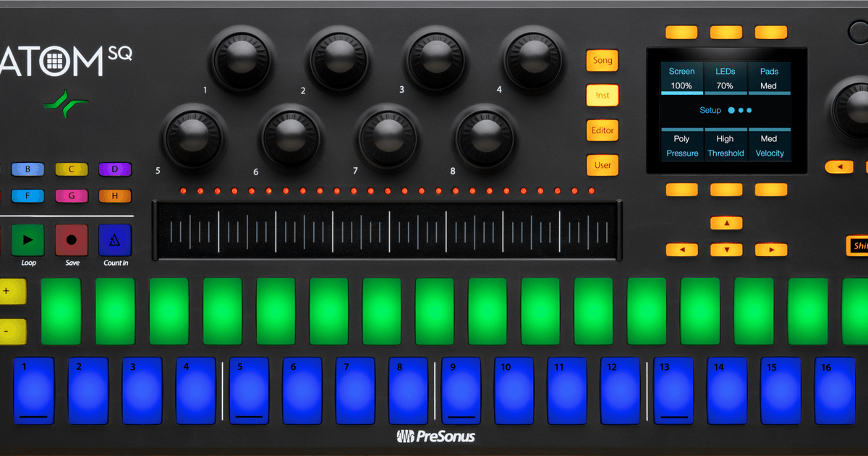Image resolution: width=868 pixels, height=456 pixels.
Task: Click rotary knob 2
Action: click(339, 59)
